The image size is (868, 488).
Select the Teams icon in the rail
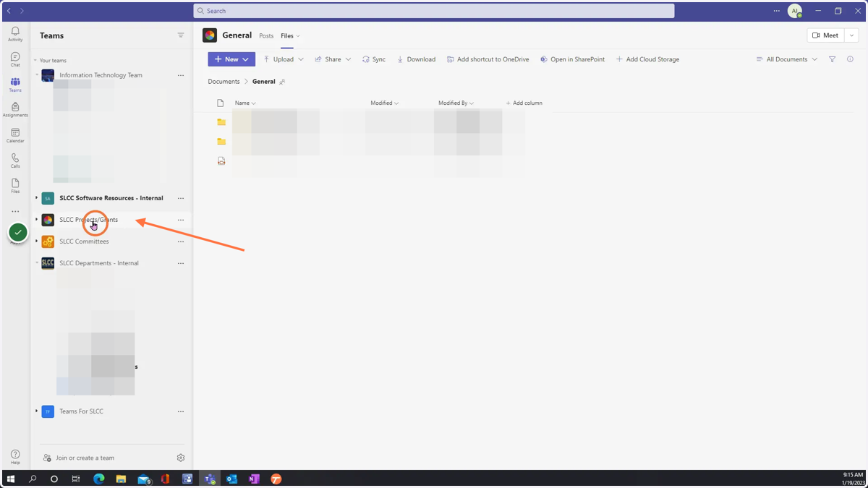15,85
